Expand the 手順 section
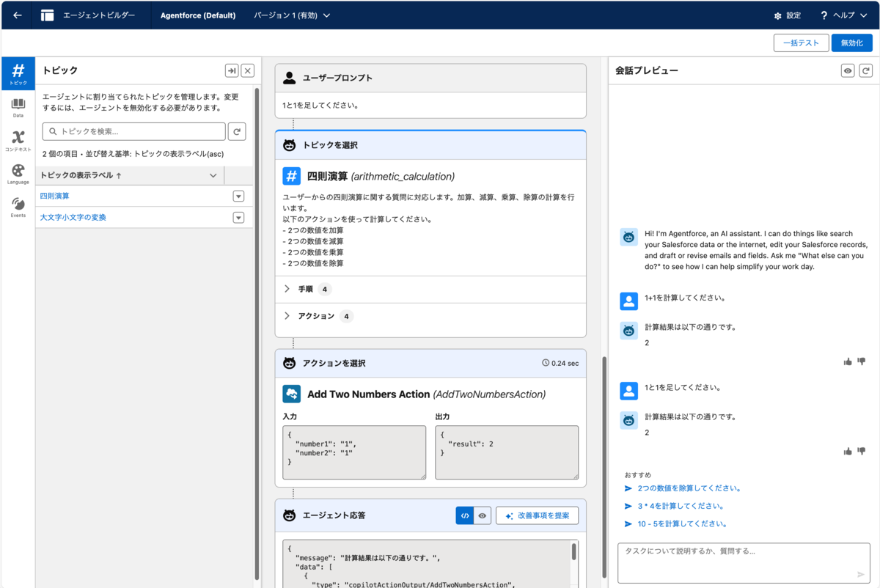The image size is (880, 588). [x=287, y=290]
